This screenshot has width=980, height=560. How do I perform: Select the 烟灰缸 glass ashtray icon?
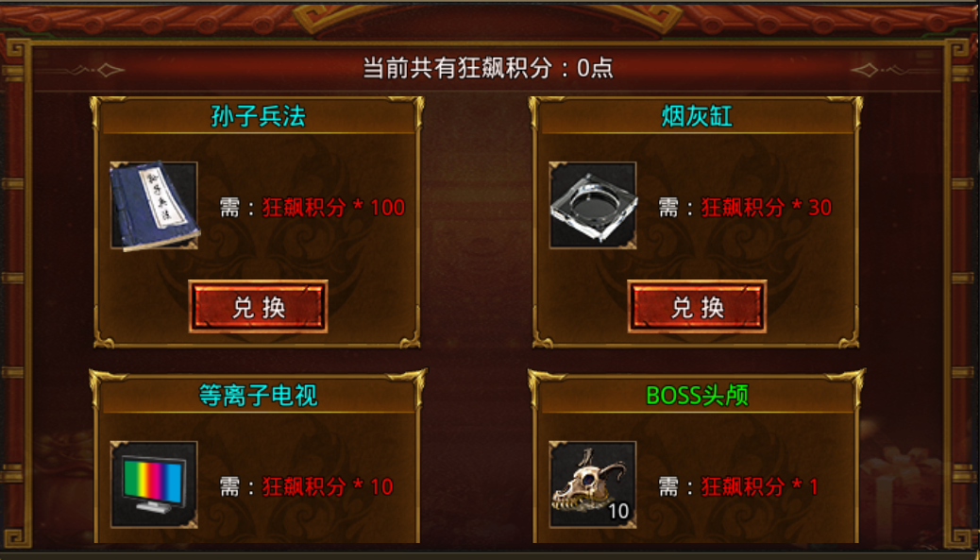tap(593, 206)
